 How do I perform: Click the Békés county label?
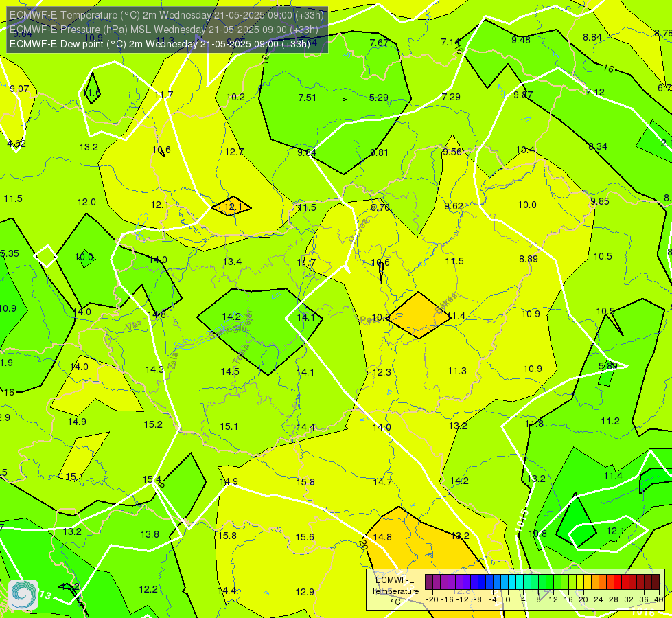[x=446, y=303]
